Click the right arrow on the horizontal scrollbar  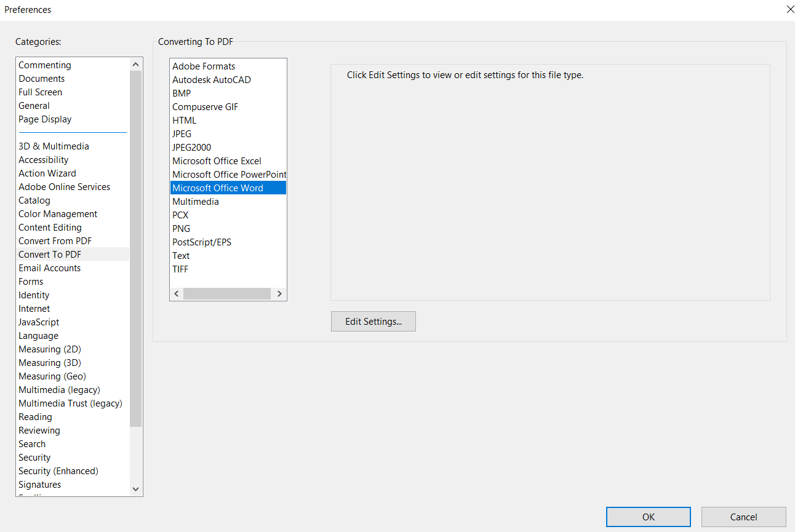click(x=279, y=293)
